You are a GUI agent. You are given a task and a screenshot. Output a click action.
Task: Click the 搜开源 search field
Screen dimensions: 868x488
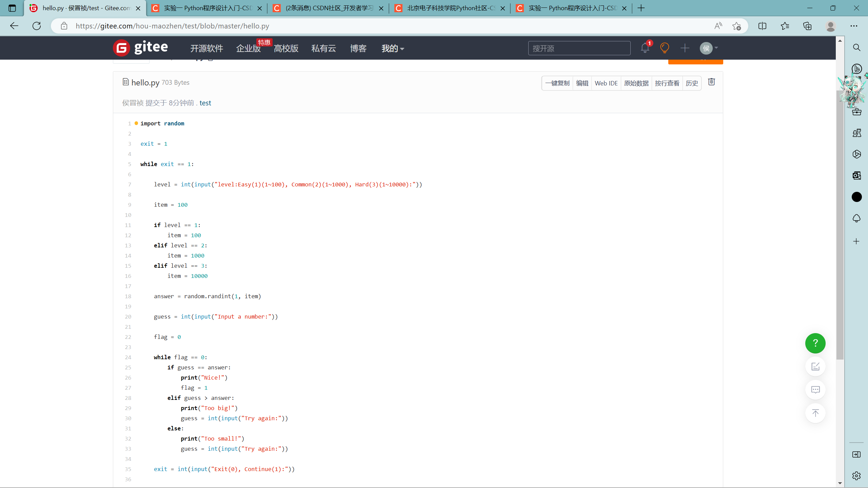click(579, 48)
